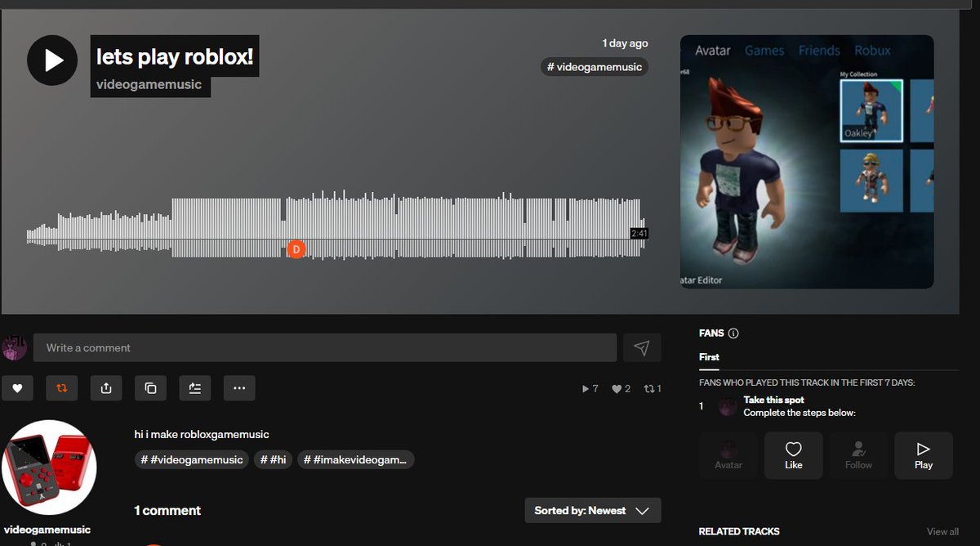Click the # videogamemusic tag in header
This screenshot has width=980, height=546.
(x=595, y=67)
